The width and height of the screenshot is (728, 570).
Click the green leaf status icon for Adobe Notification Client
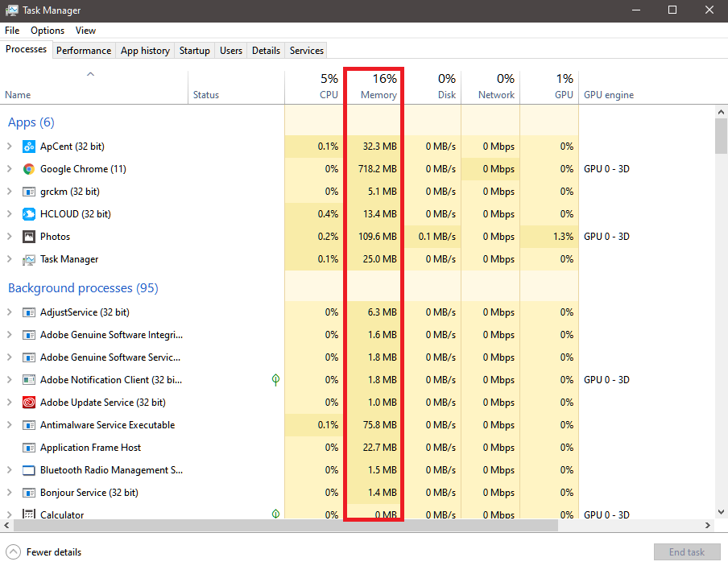tap(275, 380)
